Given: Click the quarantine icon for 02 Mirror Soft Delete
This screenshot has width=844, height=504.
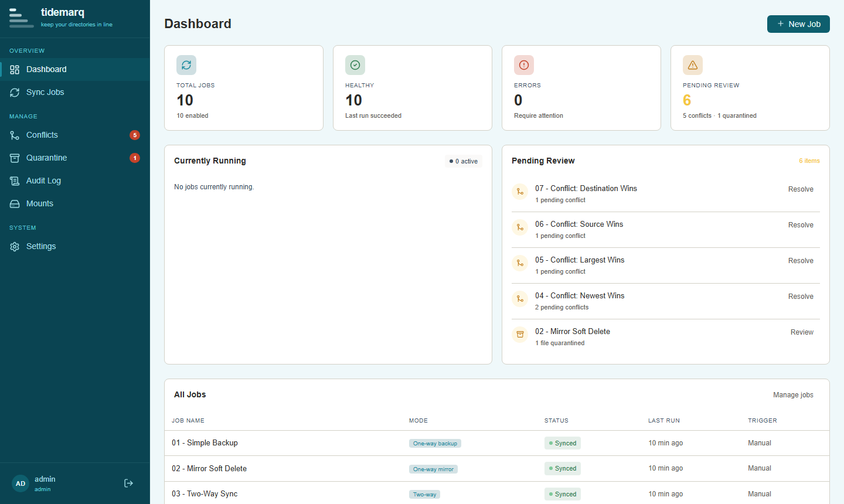Looking at the screenshot, I should click(520, 335).
